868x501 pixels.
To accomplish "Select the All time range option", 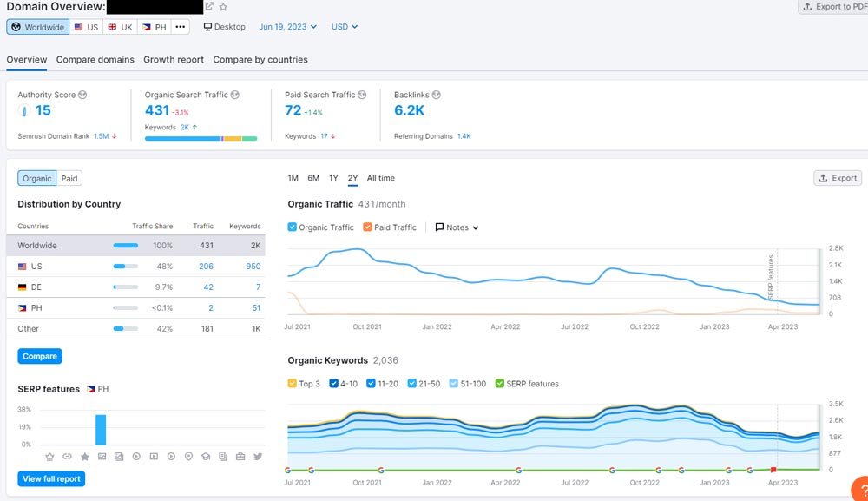I will pos(380,178).
